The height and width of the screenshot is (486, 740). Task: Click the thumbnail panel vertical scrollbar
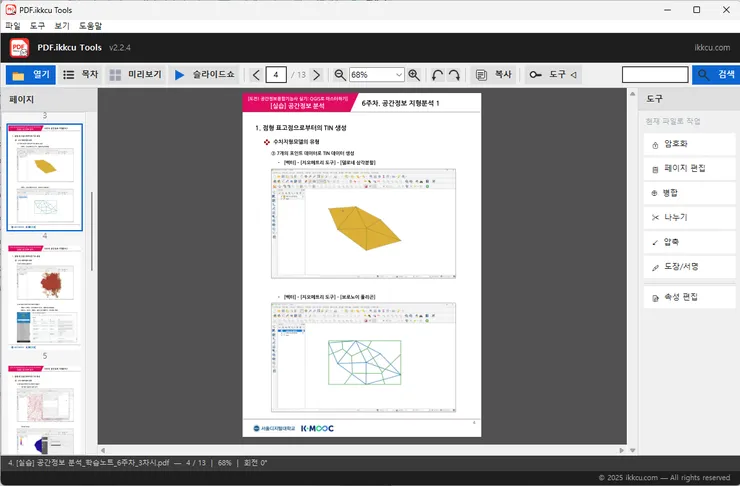point(92,231)
